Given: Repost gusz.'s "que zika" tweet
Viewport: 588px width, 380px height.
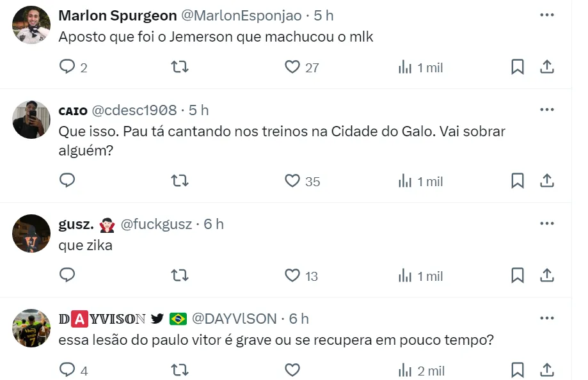Looking at the screenshot, I should [180, 276].
